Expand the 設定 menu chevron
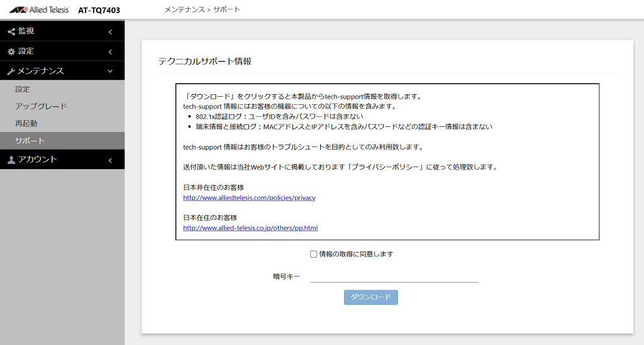 [110, 52]
